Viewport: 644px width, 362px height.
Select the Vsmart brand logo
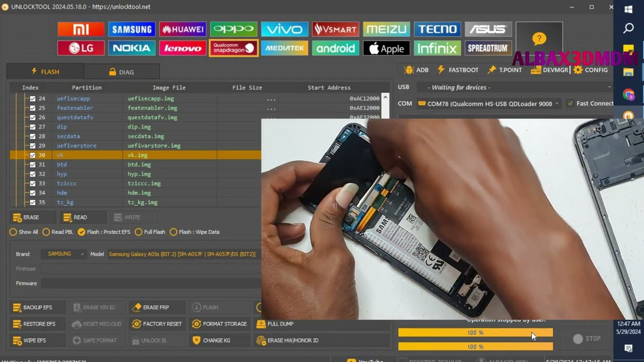coord(336,29)
